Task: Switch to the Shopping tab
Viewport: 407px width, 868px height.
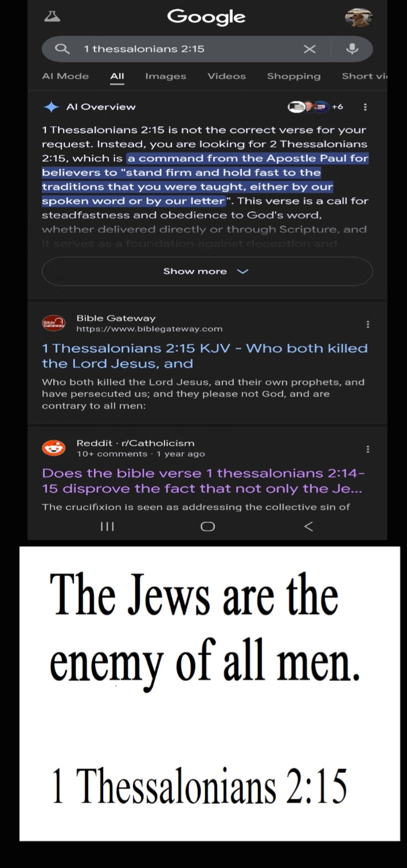Action: [x=293, y=76]
